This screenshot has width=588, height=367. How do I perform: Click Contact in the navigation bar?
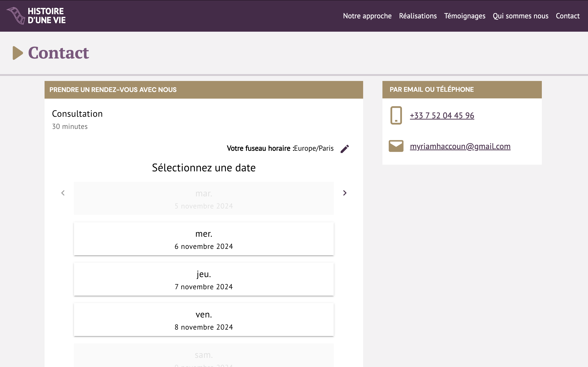point(568,16)
